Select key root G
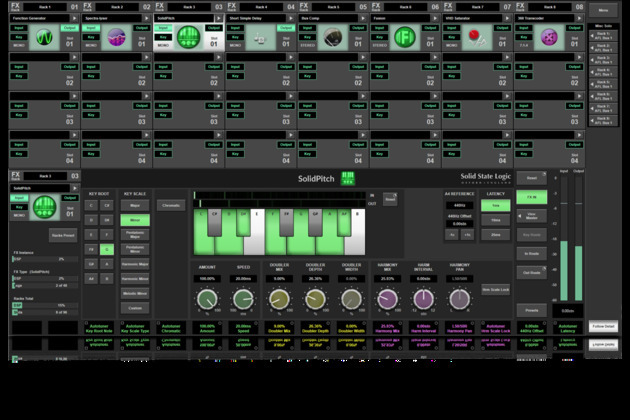630x420 pixels. (x=107, y=249)
